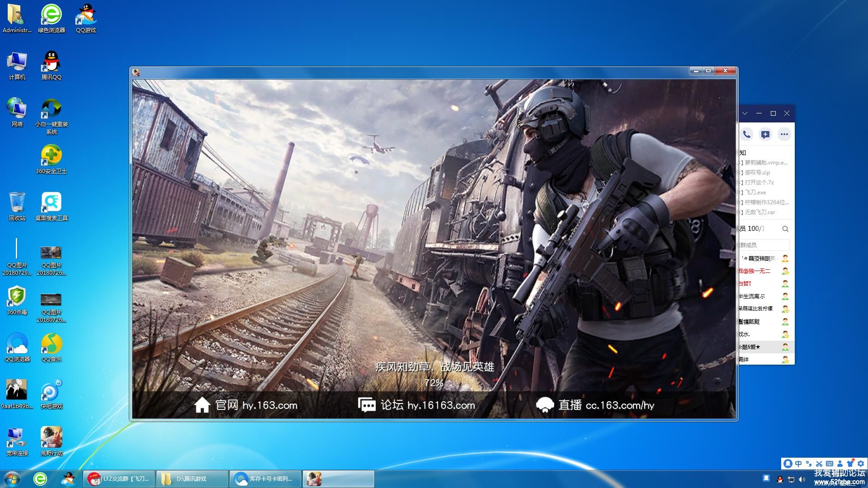Open the IME settings gear icon

click(x=860, y=464)
